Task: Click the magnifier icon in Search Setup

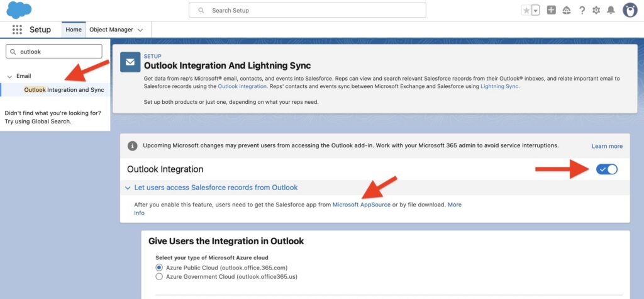Action: pos(201,10)
